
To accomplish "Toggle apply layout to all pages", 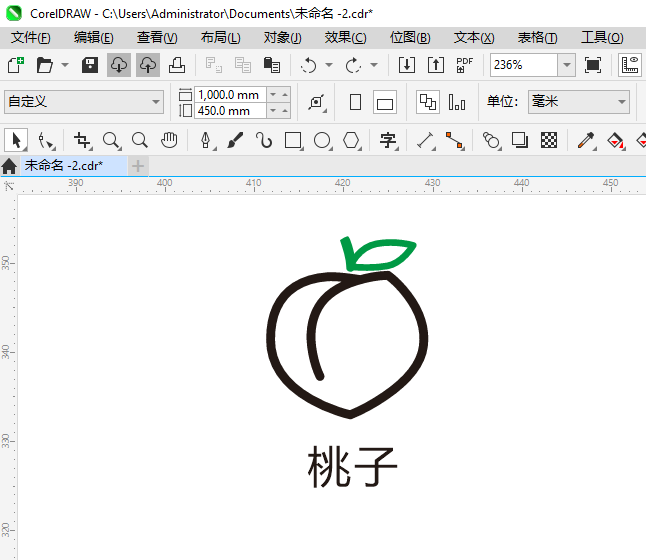I will [x=428, y=102].
